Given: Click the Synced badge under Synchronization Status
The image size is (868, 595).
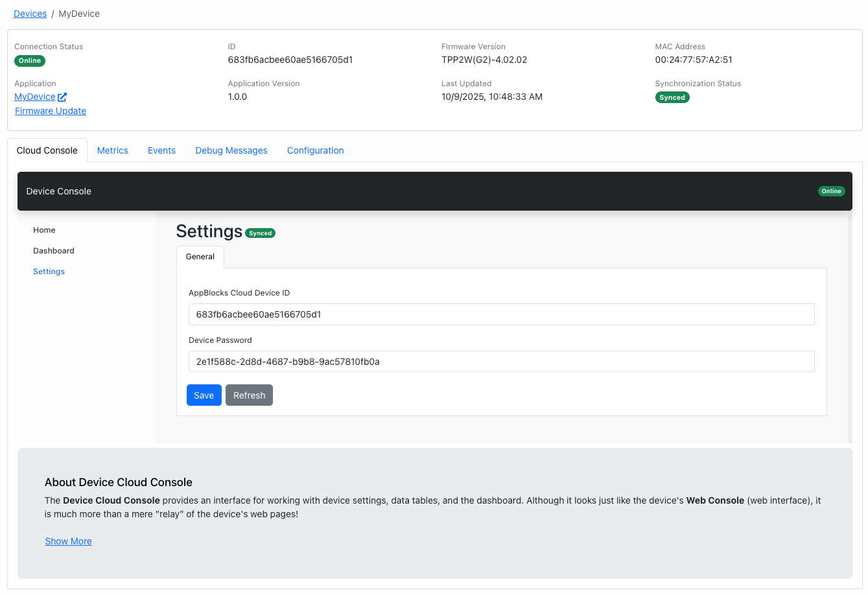Looking at the screenshot, I should 672,98.
